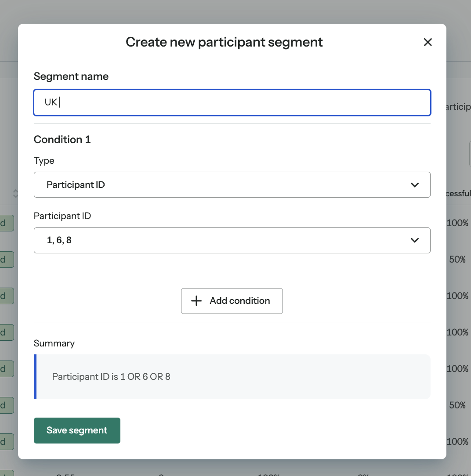The height and width of the screenshot is (476, 471).
Task: Click the 'Condition 1' heading
Action: pyautogui.click(x=62, y=140)
